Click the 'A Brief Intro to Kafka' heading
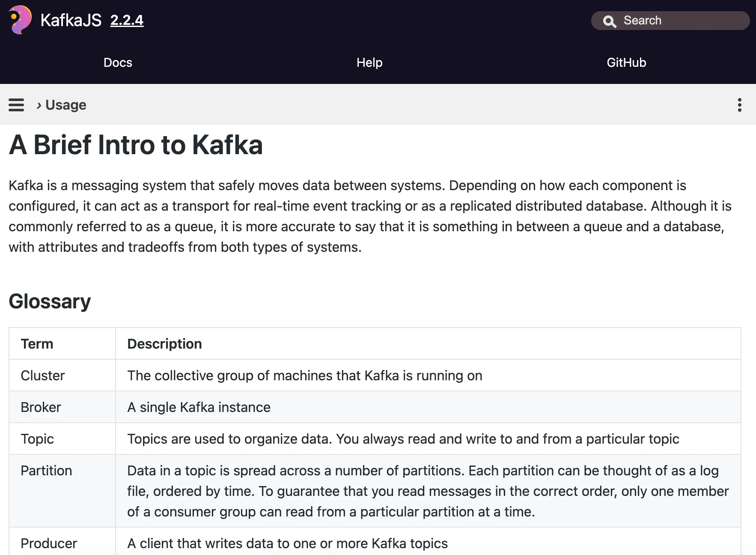Viewport: 756px width, 555px height. (136, 145)
